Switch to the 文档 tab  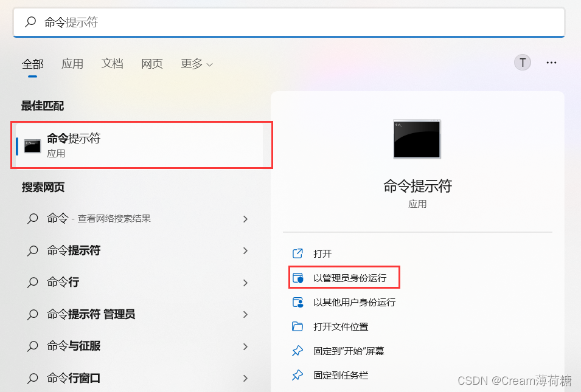pyautogui.click(x=113, y=64)
